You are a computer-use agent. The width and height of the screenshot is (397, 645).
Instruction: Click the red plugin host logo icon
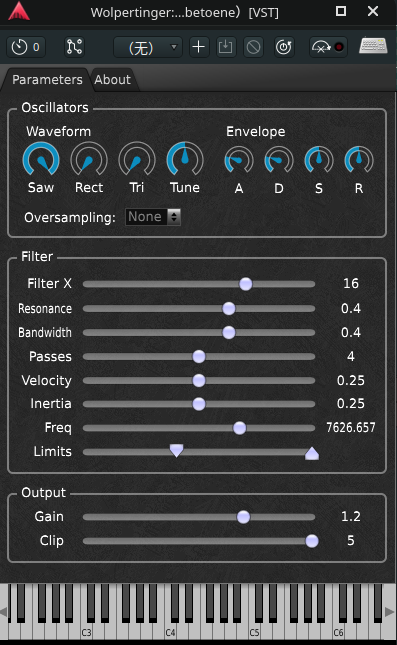click(19, 12)
